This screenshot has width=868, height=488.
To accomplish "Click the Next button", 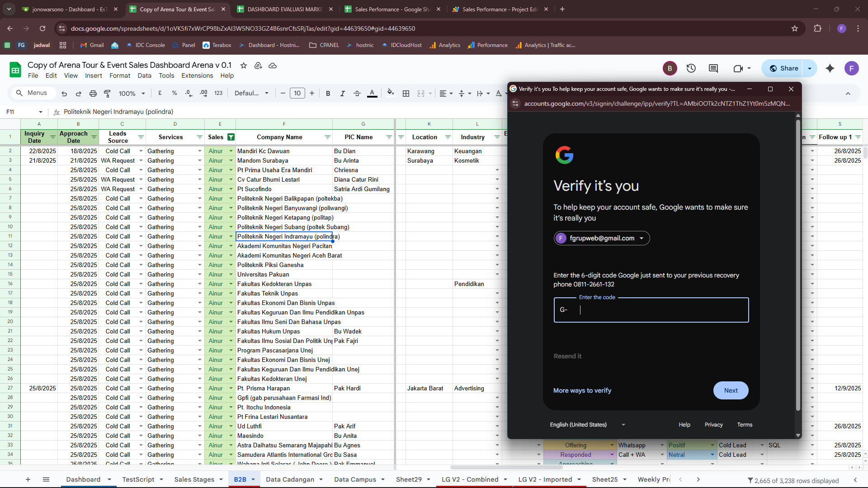I will (731, 390).
